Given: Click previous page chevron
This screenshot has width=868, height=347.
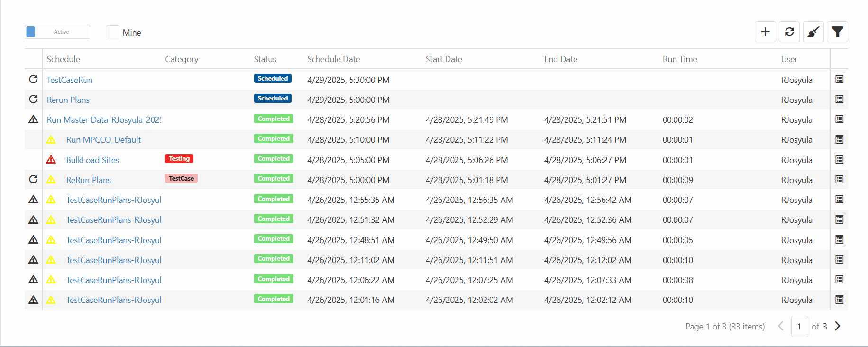Looking at the screenshot, I should [x=780, y=326].
